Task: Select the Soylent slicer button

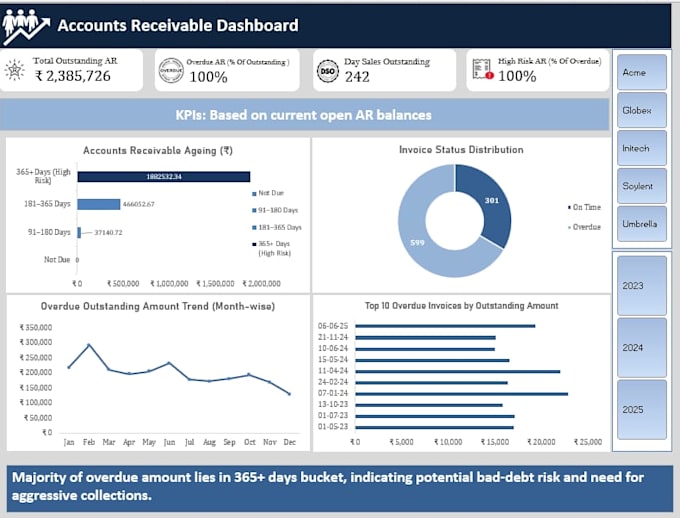Action: (642, 186)
